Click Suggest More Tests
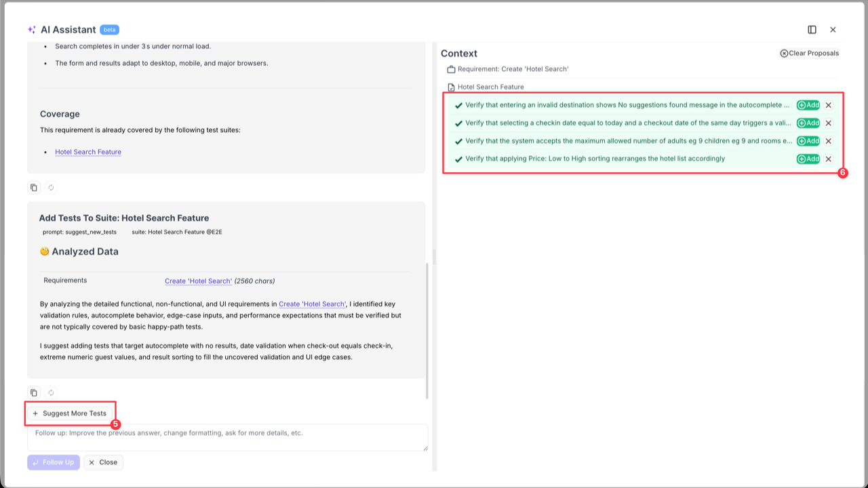 (x=70, y=413)
